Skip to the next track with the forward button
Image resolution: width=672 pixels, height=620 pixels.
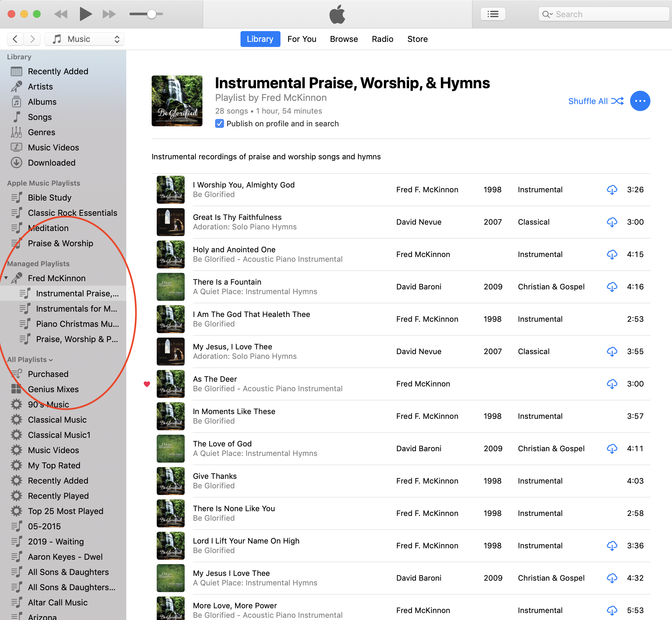coord(109,14)
